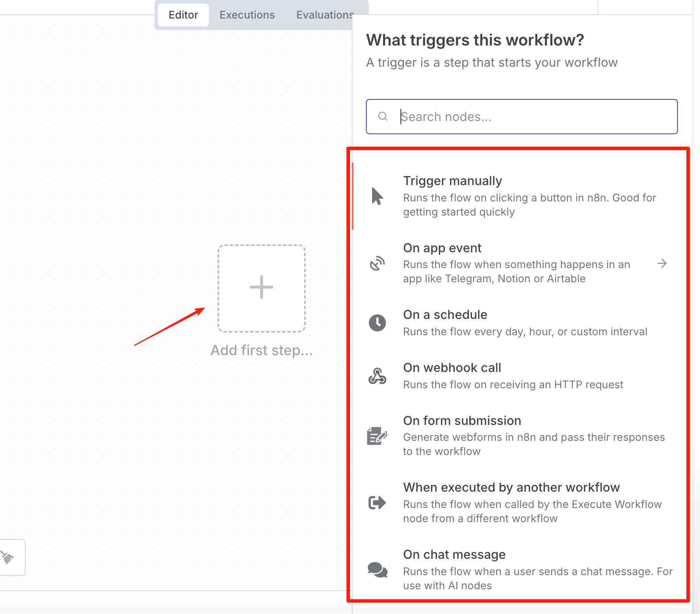This screenshot has height=614, width=700.
Task: Open the Editor tab
Action: [183, 15]
